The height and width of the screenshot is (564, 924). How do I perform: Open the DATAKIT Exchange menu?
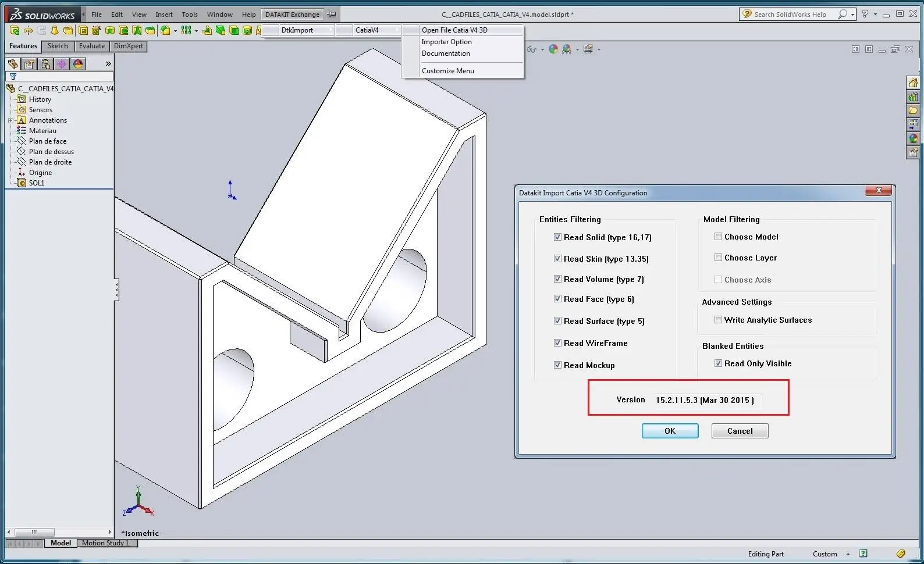coord(292,15)
